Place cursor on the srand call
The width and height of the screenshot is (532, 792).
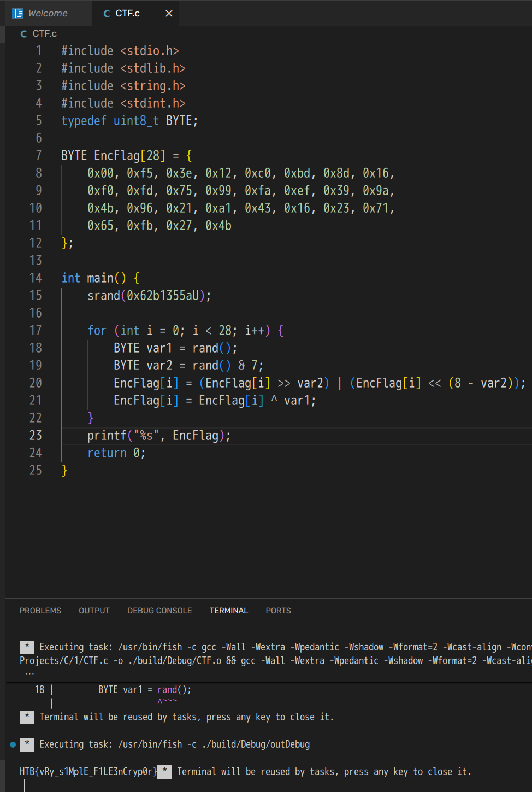[104, 296]
